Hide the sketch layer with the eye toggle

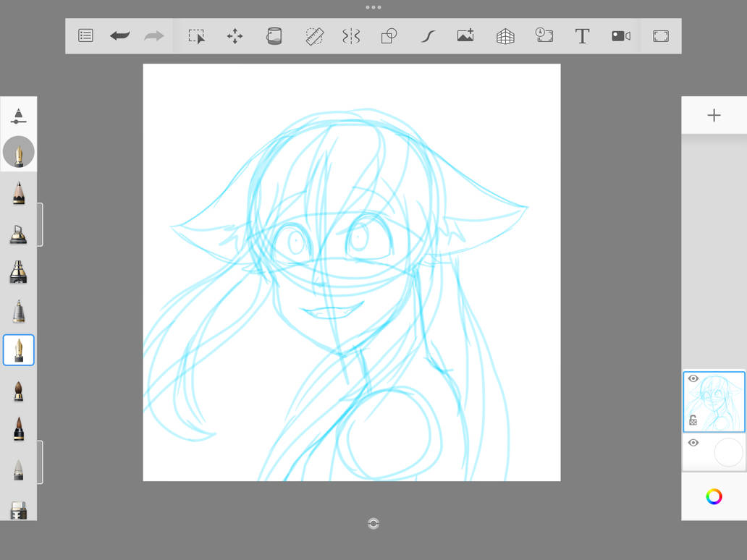693,378
